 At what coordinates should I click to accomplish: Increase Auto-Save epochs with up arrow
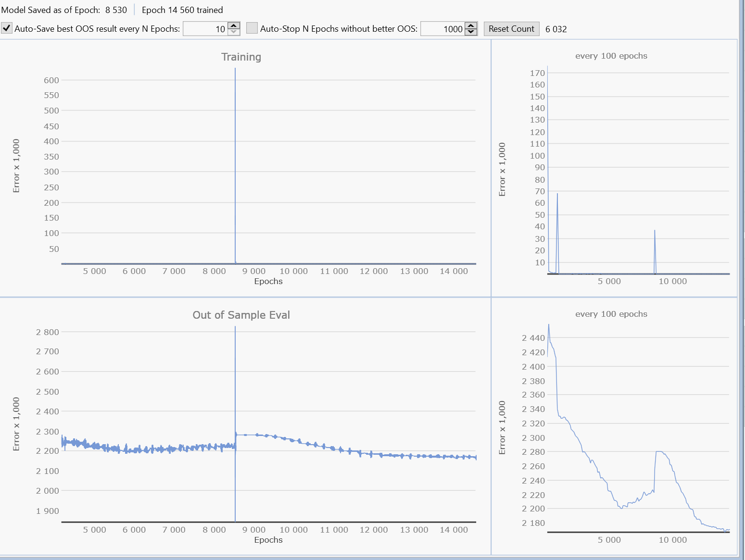point(234,25)
